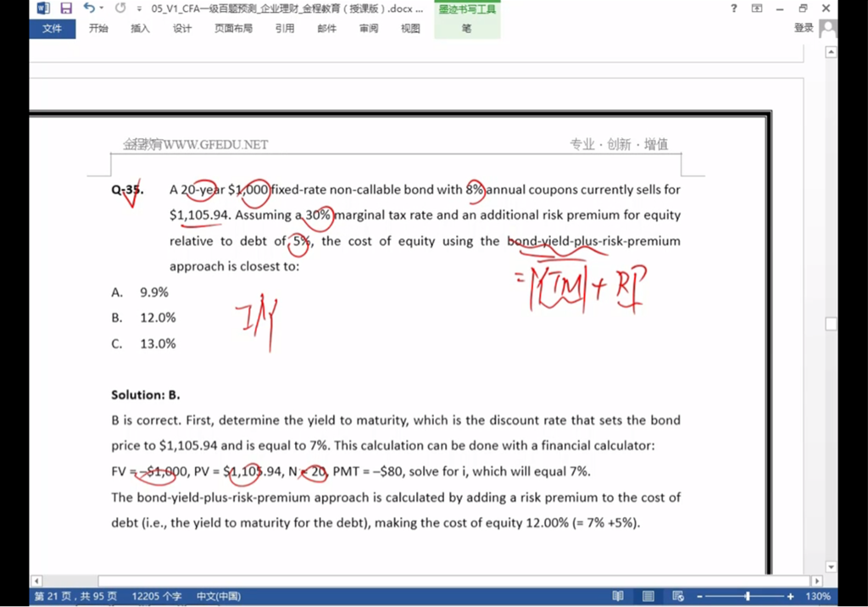Click answer option 'C. 13.0%'
Screen dimensions: 868x607
point(143,344)
